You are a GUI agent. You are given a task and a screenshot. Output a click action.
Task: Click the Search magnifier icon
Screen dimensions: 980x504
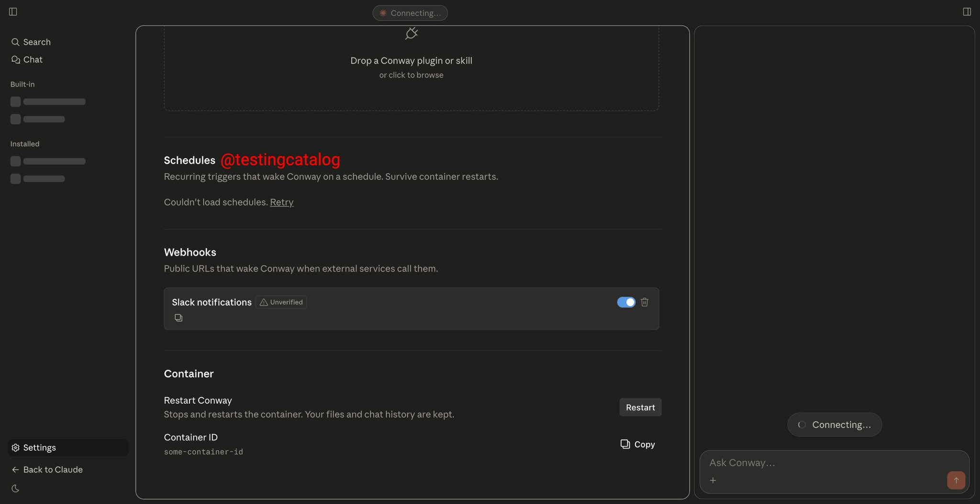point(15,42)
